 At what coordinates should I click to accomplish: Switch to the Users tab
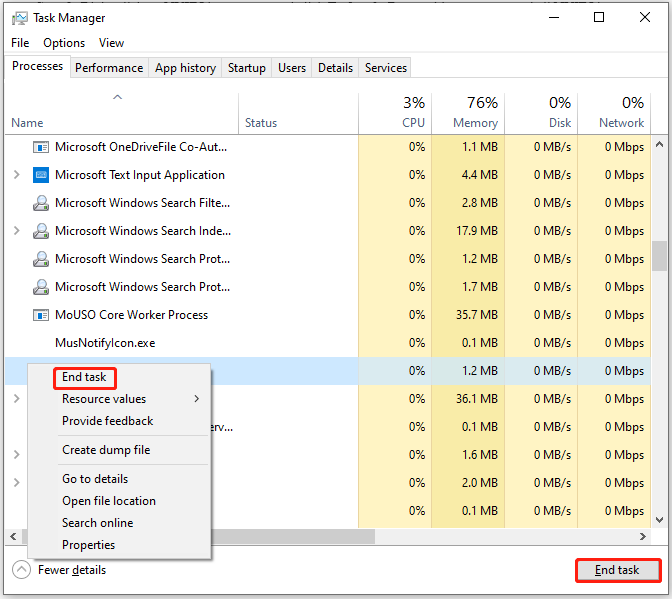point(292,68)
